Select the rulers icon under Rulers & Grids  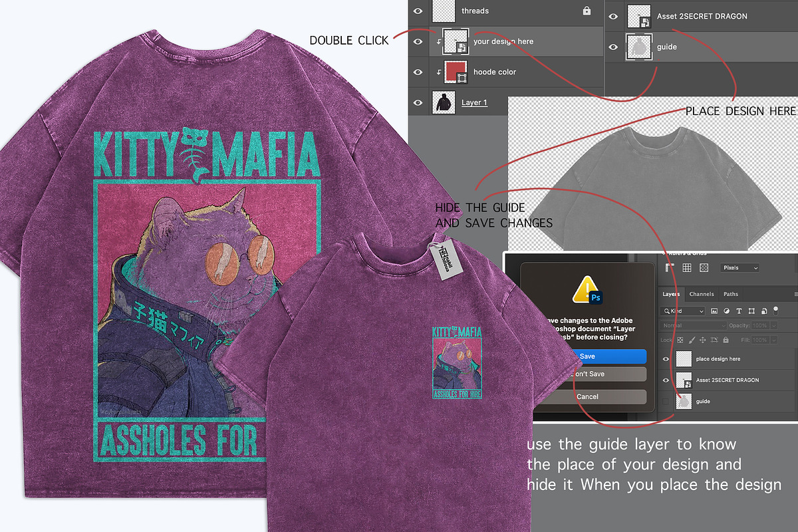pos(670,267)
